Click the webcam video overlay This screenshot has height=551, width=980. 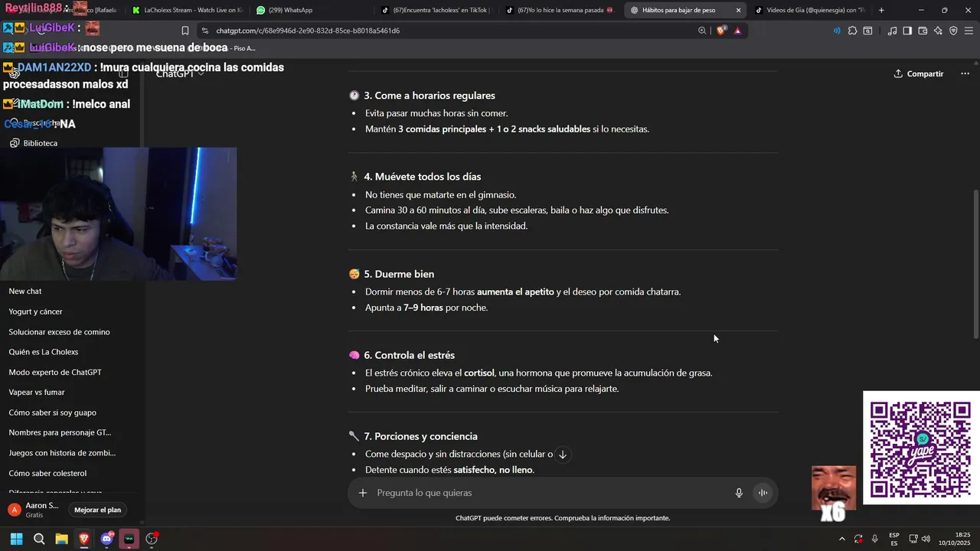click(119, 214)
